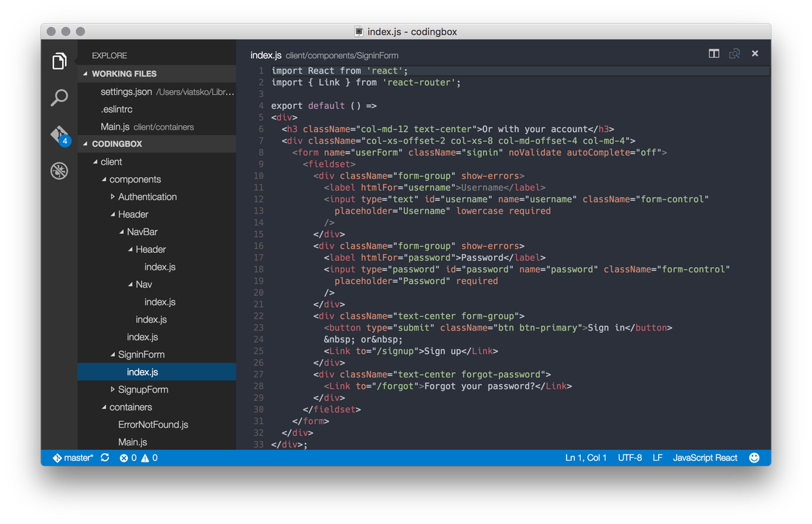Change LF end of line sequence

(x=658, y=458)
